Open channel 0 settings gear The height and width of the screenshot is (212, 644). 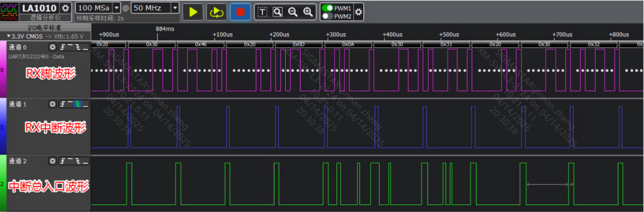click(x=52, y=47)
